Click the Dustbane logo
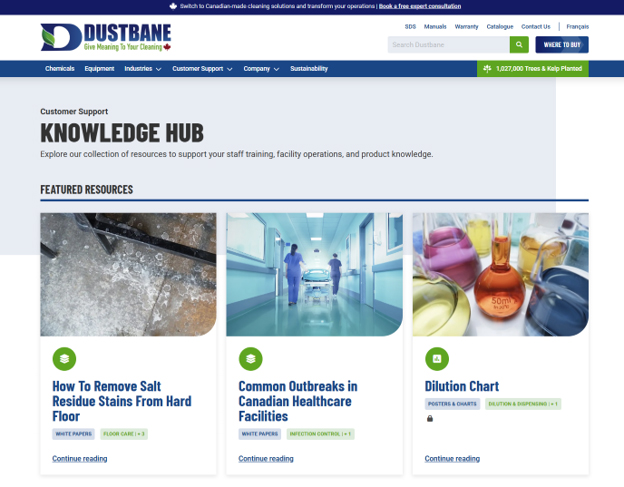The image size is (624, 487). [106, 37]
